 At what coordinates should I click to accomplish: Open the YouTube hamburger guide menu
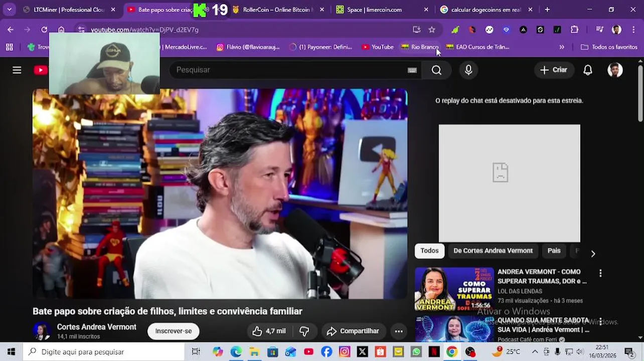coord(17,70)
